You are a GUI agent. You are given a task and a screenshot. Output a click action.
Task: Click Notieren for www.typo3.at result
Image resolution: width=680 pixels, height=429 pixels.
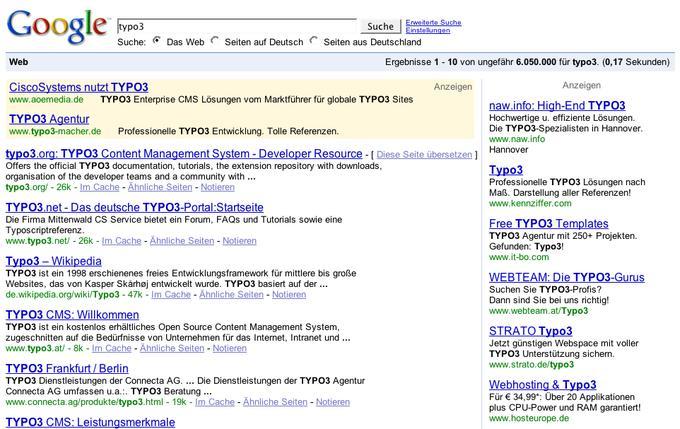coord(229,348)
